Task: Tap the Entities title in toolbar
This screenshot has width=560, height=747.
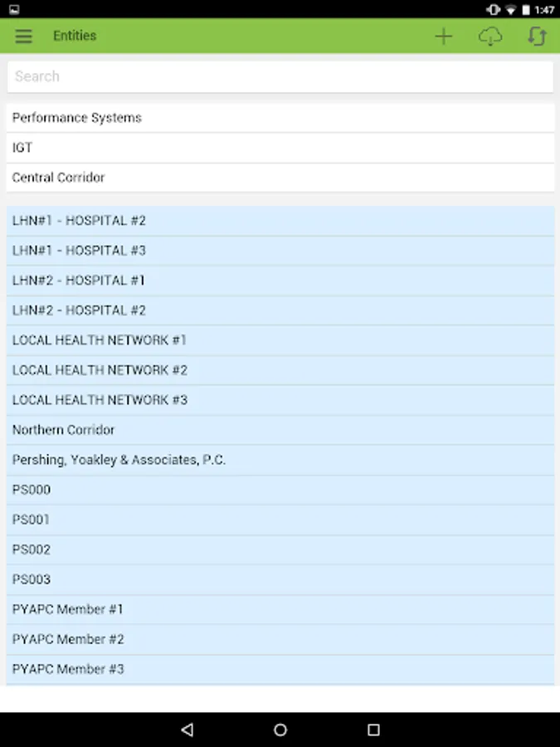Action: click(x=75, y=36)
